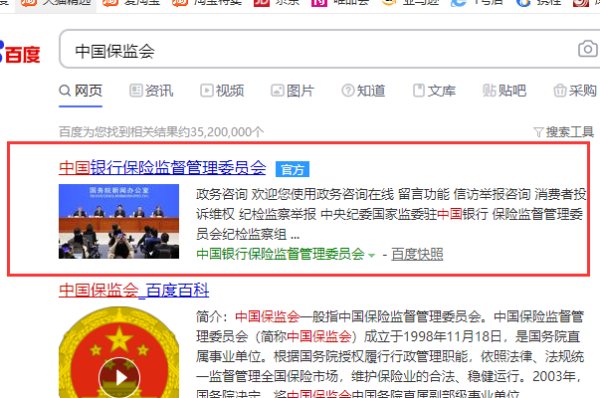Select the 网页 tab
Image resolution: width=600 pixels, height=398 pixels.
point(81,91)
